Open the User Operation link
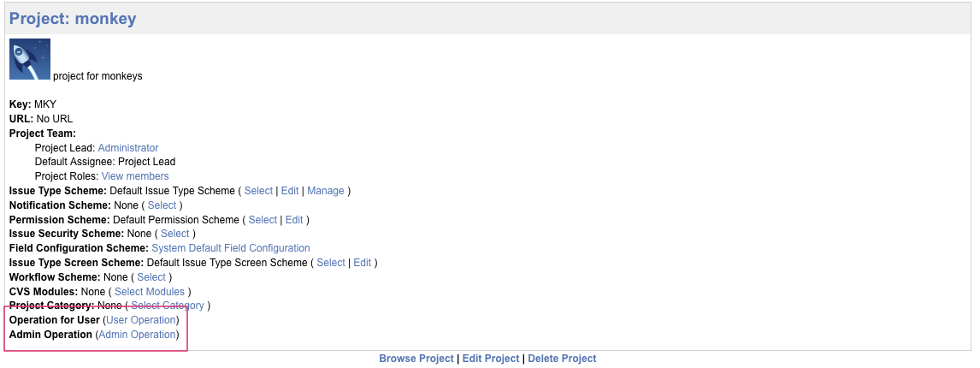Viewport: 980px width, 368px height. pyautogui.click(x=140, y=320)
